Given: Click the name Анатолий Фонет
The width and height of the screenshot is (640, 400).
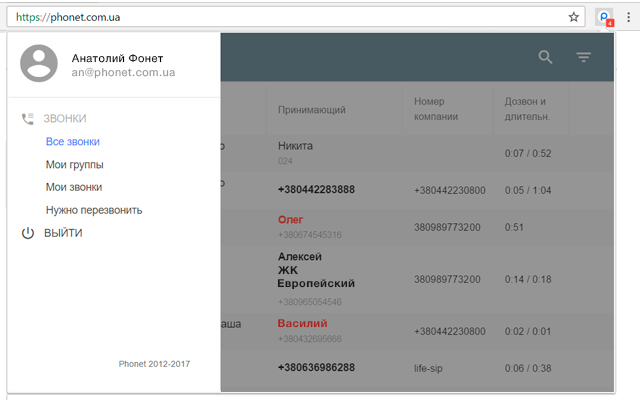Looking at the screenshot, I should tap(118, 58).
